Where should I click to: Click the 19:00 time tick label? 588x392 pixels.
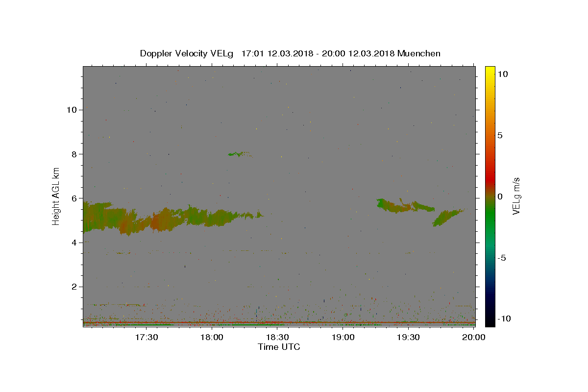[343, 338]
